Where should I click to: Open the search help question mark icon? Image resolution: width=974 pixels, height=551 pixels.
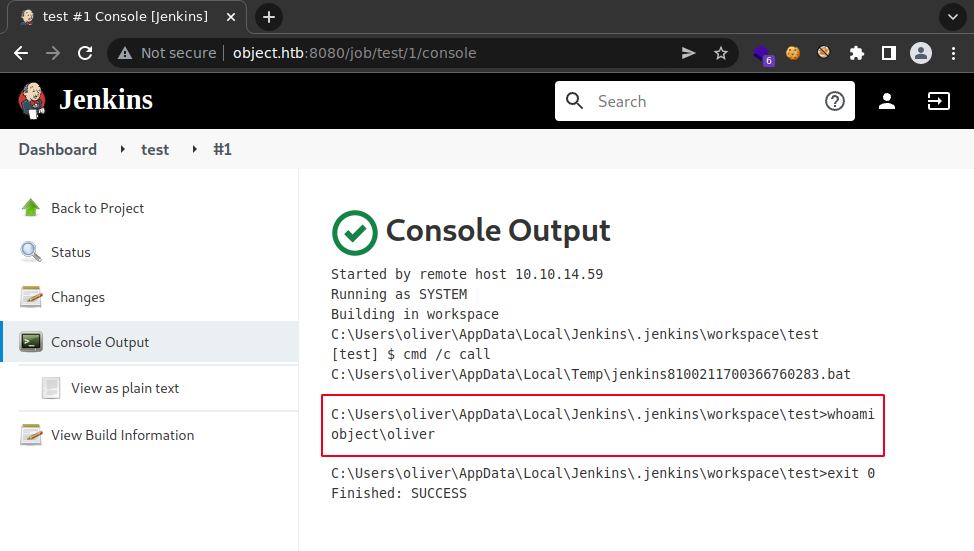(x=834, y=101)
